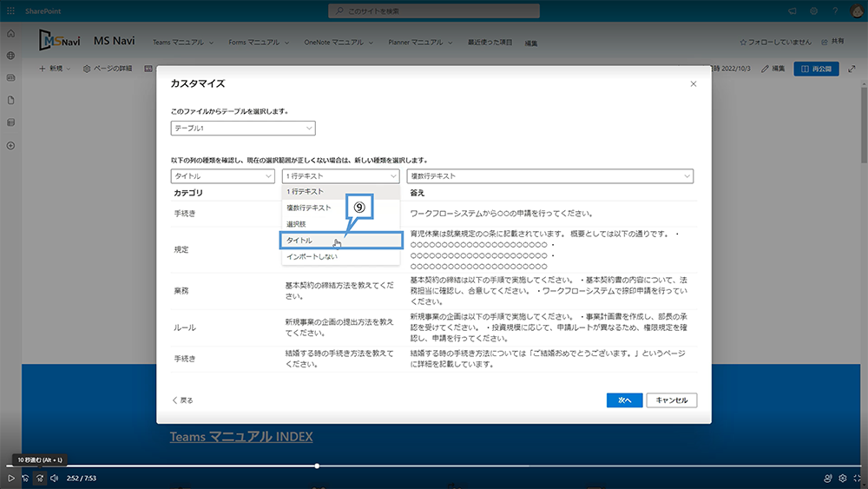868x489 pixels.
Task: Click the volume speaker icon in the video bar
Action: [54, 478]
